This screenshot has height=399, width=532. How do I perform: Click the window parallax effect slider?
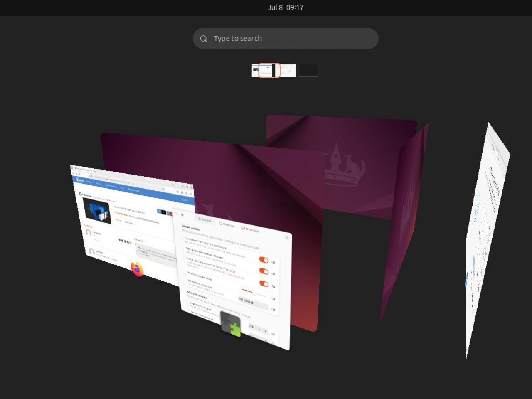[254, 293]
